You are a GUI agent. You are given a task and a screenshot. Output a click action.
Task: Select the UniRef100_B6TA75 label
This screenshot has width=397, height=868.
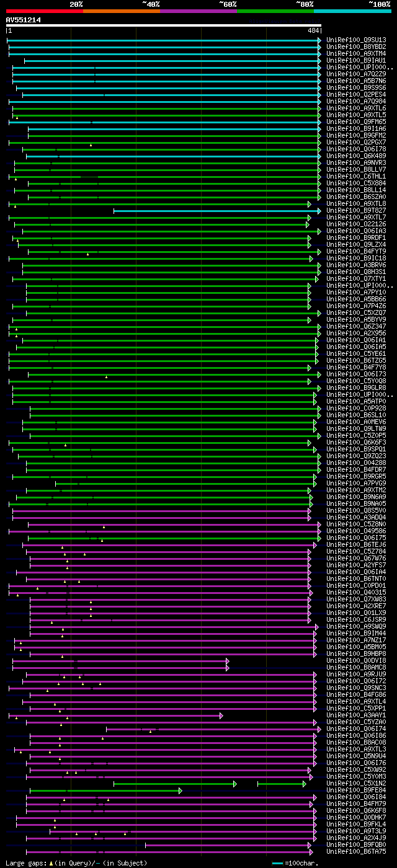(356, 851)
